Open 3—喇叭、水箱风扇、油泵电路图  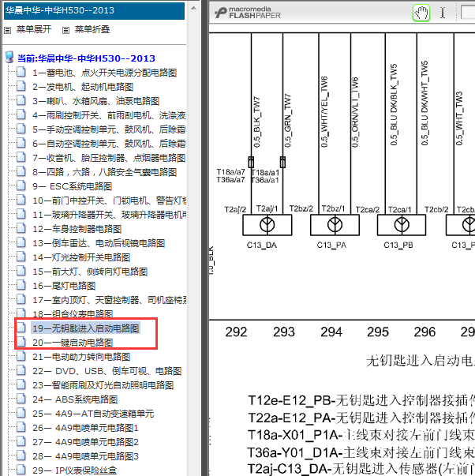96,101
